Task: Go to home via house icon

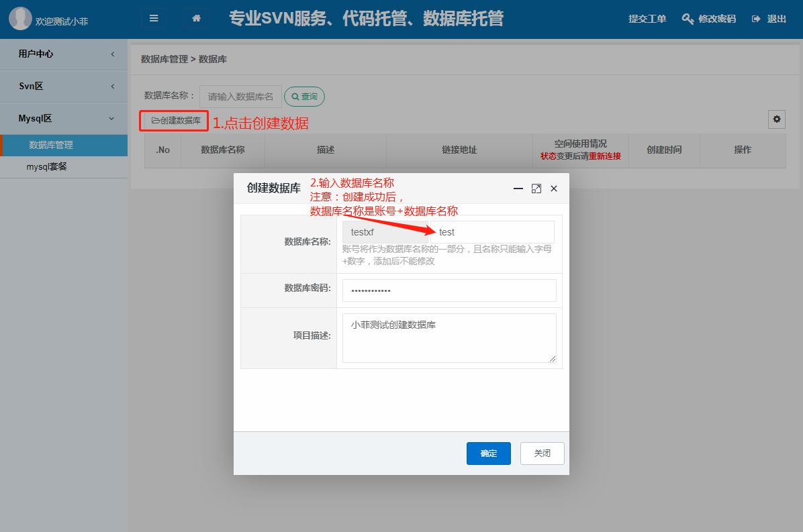Action: tap(196, 18)
